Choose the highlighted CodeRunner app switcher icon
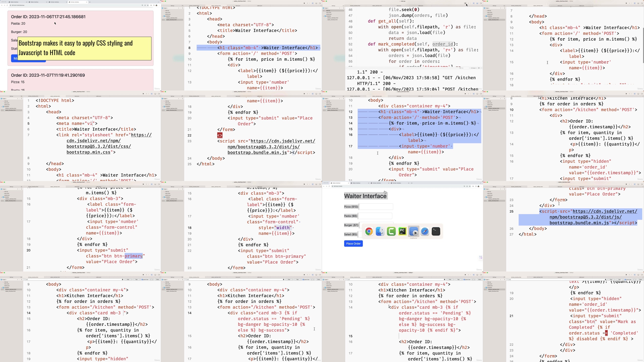 click(x=414, y=231)
